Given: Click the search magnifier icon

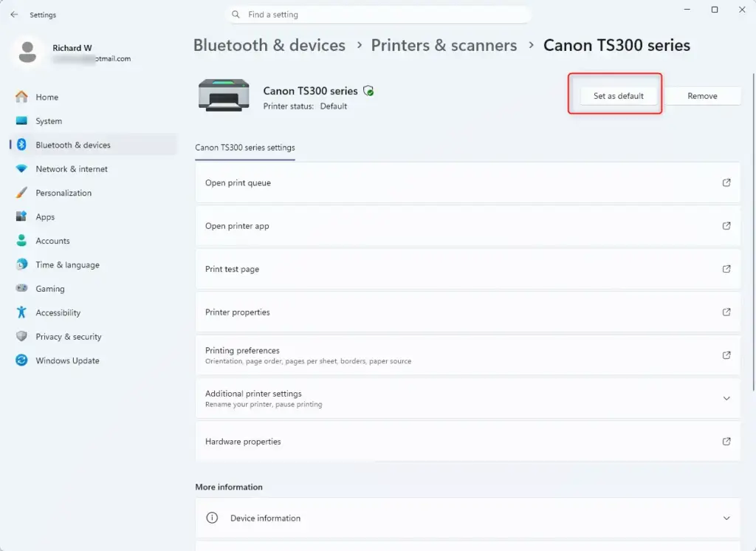Looking at the screenshot, I should (x=236, y=15).
